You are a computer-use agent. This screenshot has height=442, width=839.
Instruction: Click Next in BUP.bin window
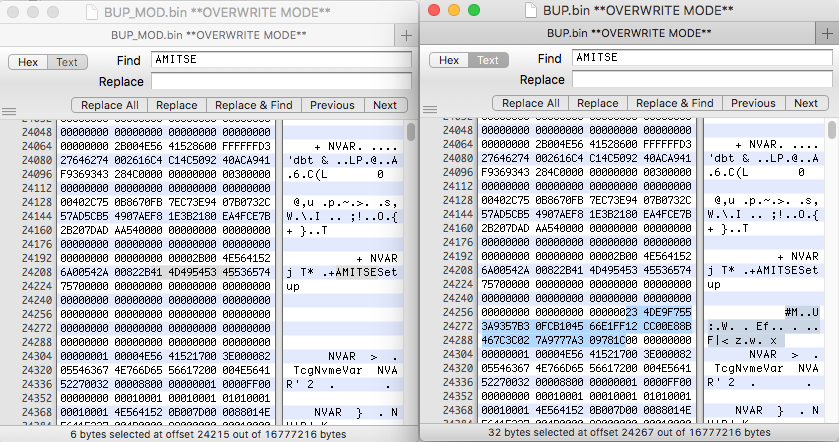click(806, 103)
